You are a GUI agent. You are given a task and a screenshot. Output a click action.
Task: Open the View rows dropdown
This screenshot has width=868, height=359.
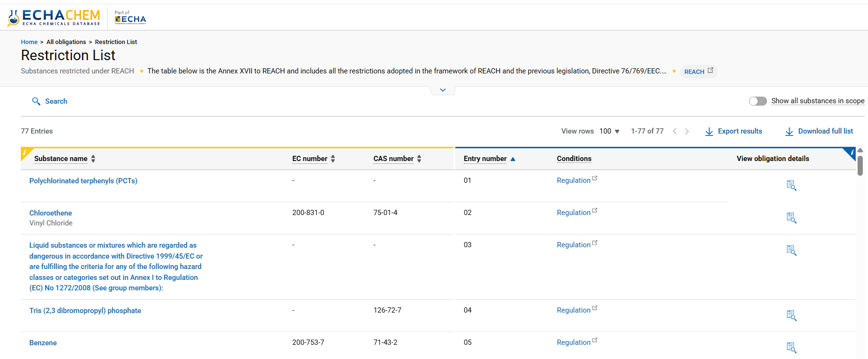[x=609, y=131]
